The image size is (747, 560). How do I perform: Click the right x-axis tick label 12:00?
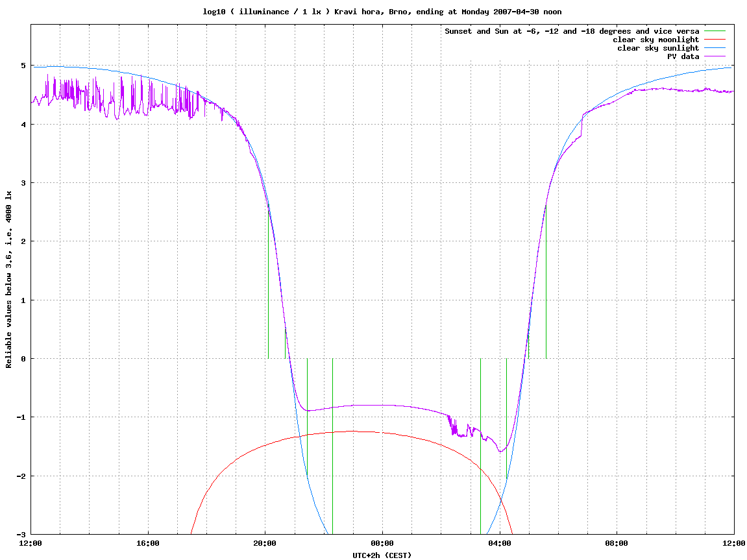[733, 543]
